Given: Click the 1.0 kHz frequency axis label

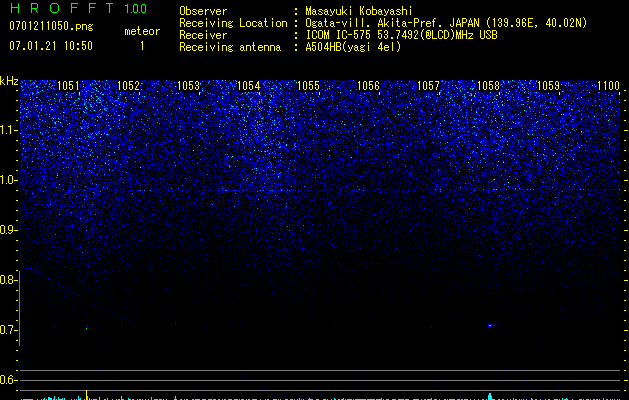Looking at the screenshot, I should 9,180.
